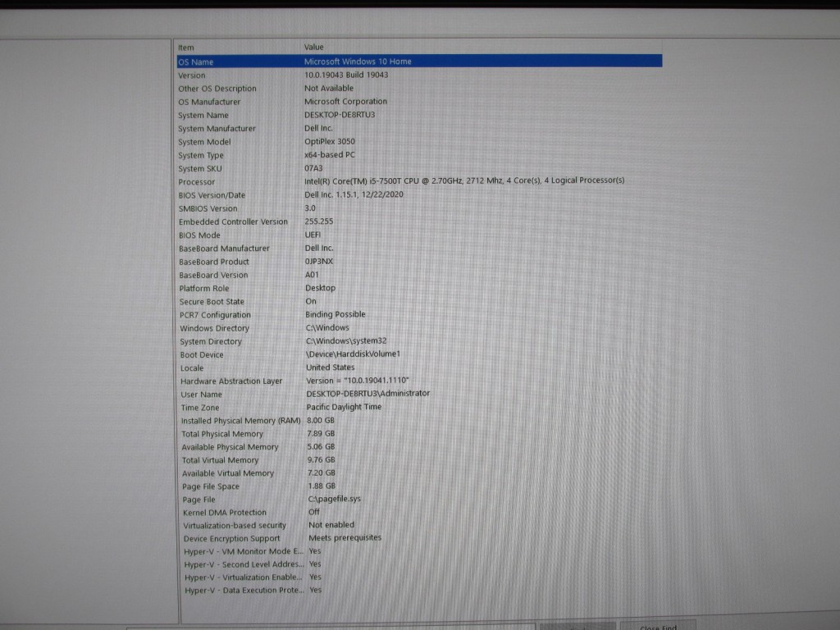Click the Page File Space label
The width and height of the screenshot is (840, 630).
211,486
